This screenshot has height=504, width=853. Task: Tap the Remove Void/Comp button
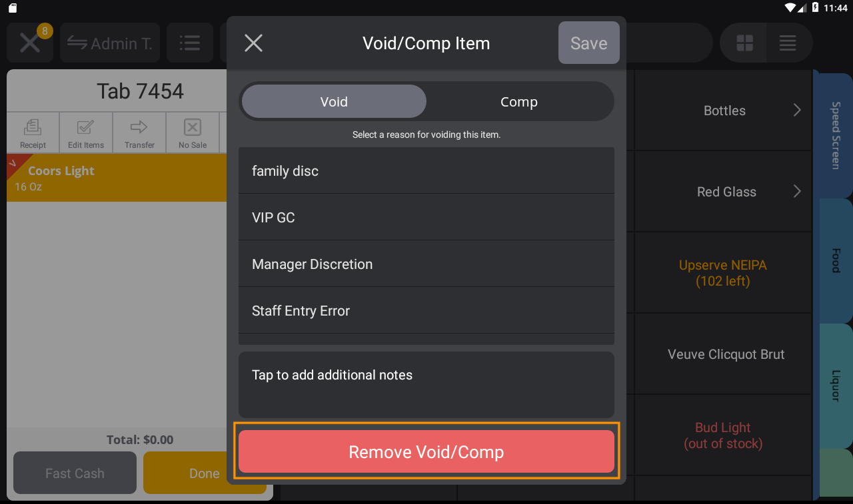tap(426, 451)
